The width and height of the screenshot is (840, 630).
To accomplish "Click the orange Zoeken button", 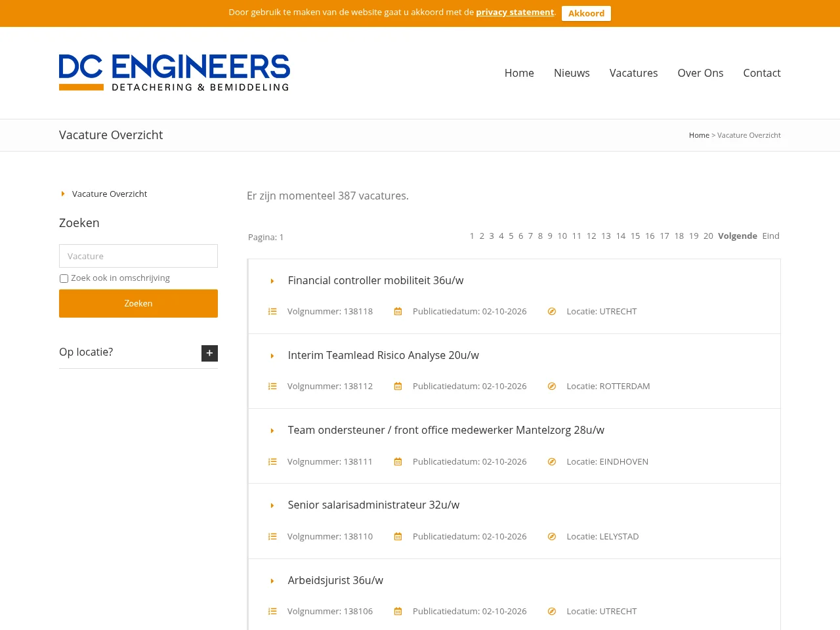I will tap(138, 303).
